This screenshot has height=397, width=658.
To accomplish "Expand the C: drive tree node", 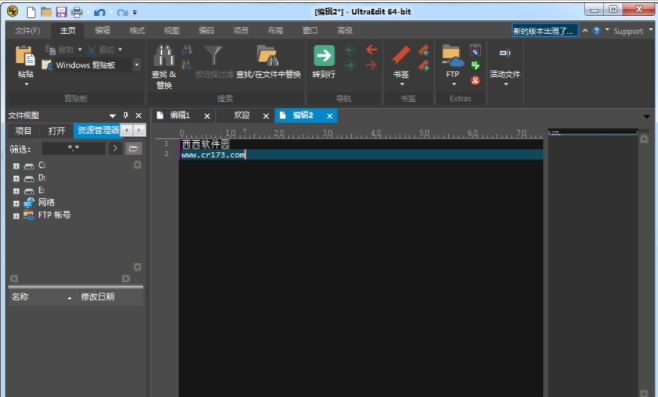I will pyautogui.click(x=16, y=166).
